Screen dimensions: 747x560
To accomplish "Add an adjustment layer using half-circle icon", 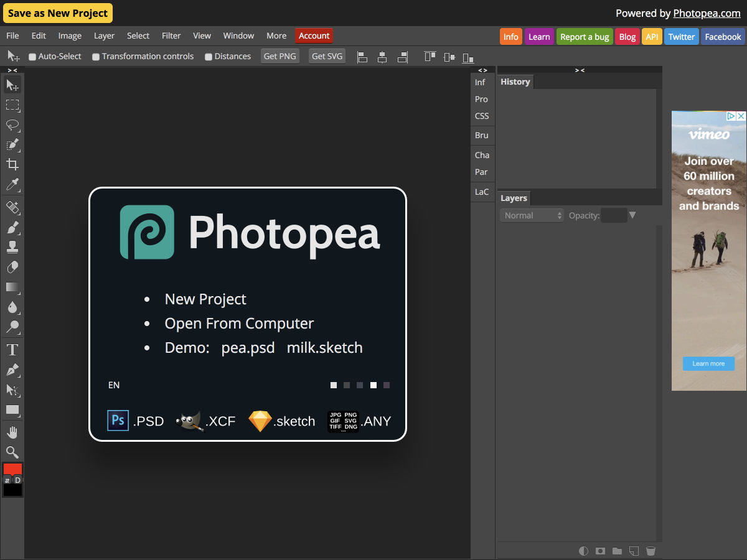I will [x=583, y=551].
